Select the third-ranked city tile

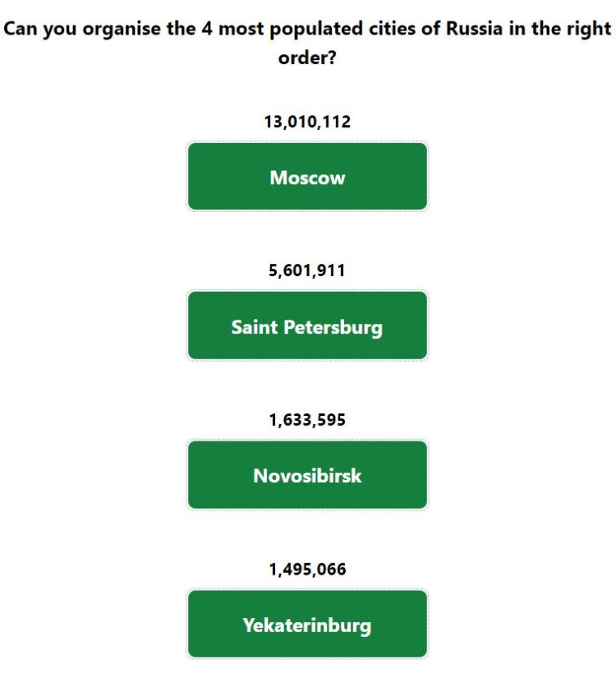307,475
